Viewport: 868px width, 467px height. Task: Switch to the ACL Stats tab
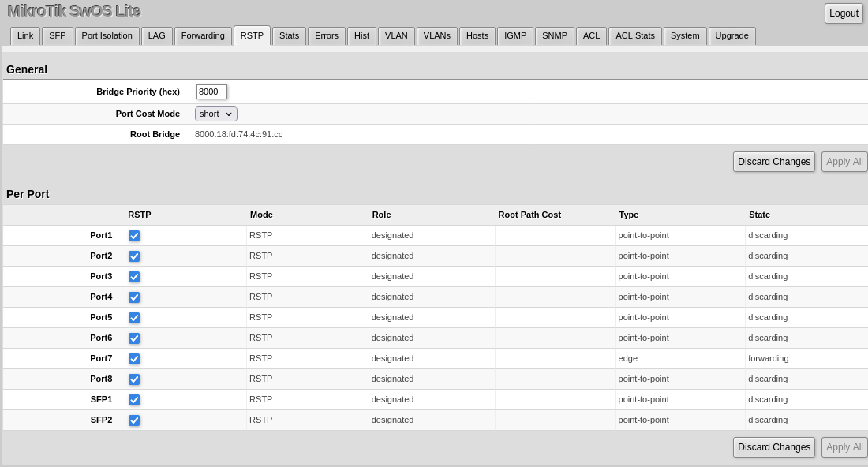(634, 35)
